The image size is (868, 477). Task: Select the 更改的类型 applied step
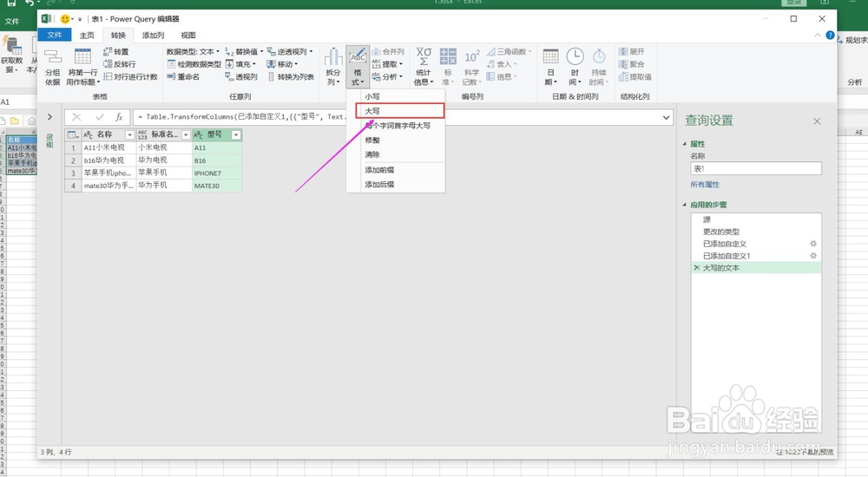click(x=756, y=232)
